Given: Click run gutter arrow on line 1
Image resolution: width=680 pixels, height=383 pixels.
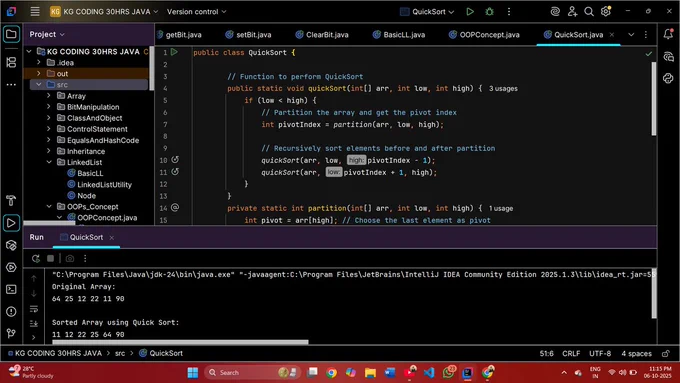Looking at the screenshot, I should coord(174,52).
